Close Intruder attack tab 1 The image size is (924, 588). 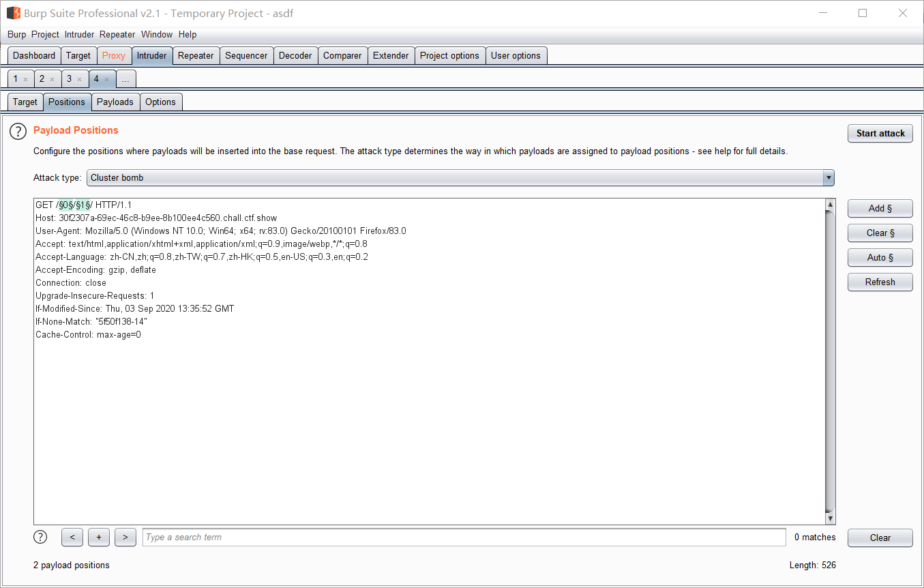[26, 79]
